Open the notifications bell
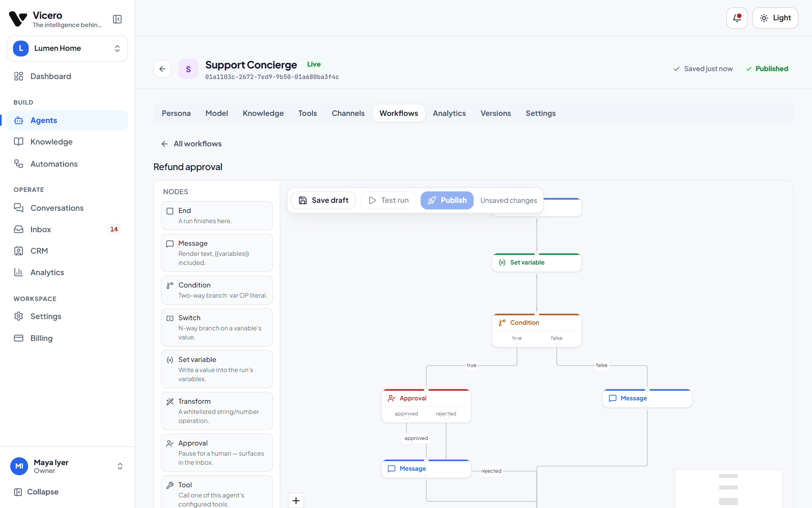Screen dimensions: 812x508 [737, 18]
